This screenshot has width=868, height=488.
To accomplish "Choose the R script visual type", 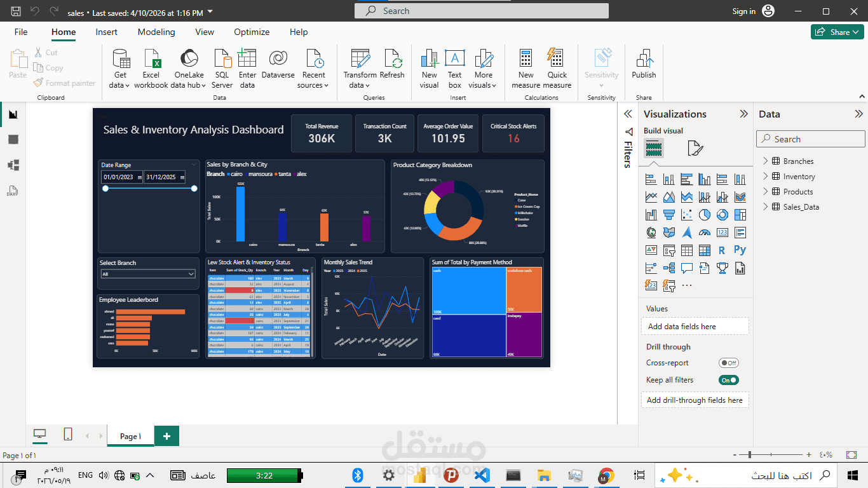I will [722, 250].
